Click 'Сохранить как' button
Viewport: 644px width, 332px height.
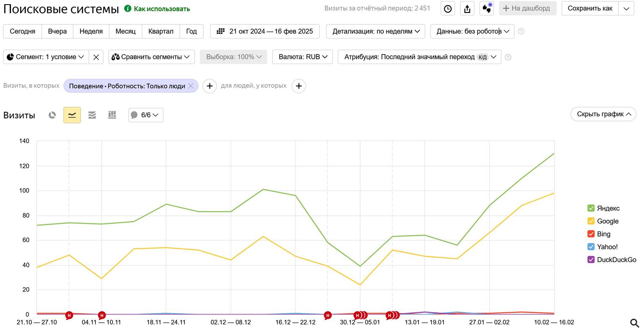[590, 8]
